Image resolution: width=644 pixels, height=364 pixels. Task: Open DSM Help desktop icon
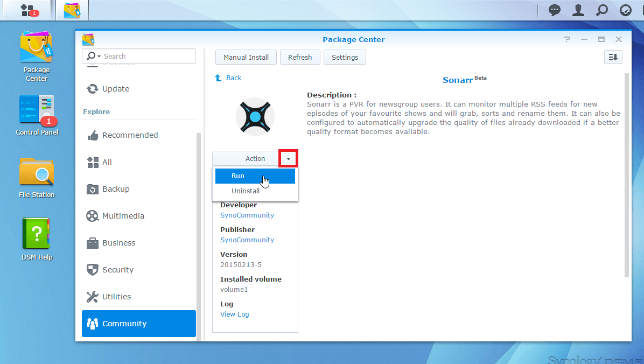click(37, 240)
